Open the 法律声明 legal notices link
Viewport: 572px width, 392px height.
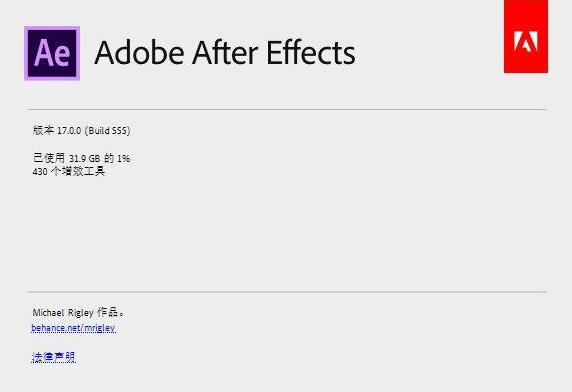(x=54, y=357)
